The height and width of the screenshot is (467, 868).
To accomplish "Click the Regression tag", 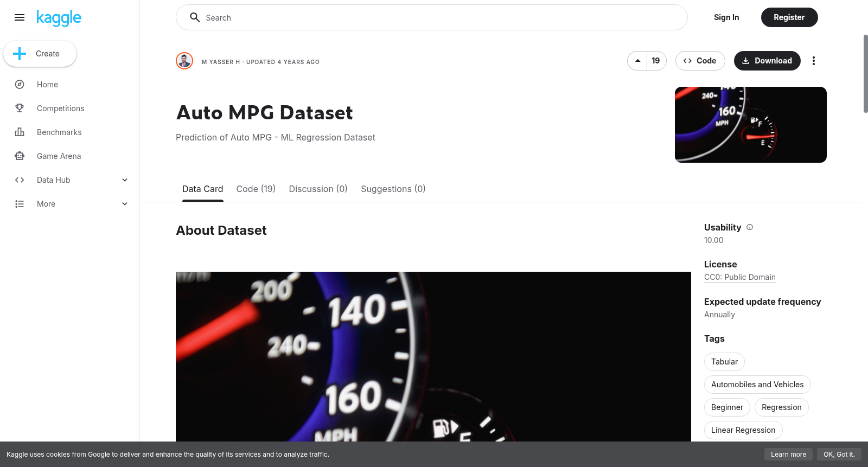I will click(782, 407).
